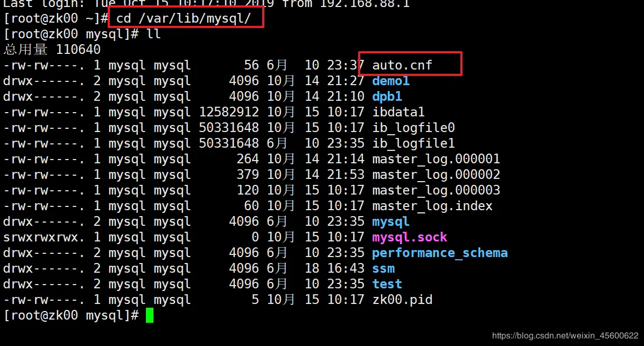The height and width of the screenshot is (346, 644).
Task: Click master_log.000003 file name
Action: 436,190
